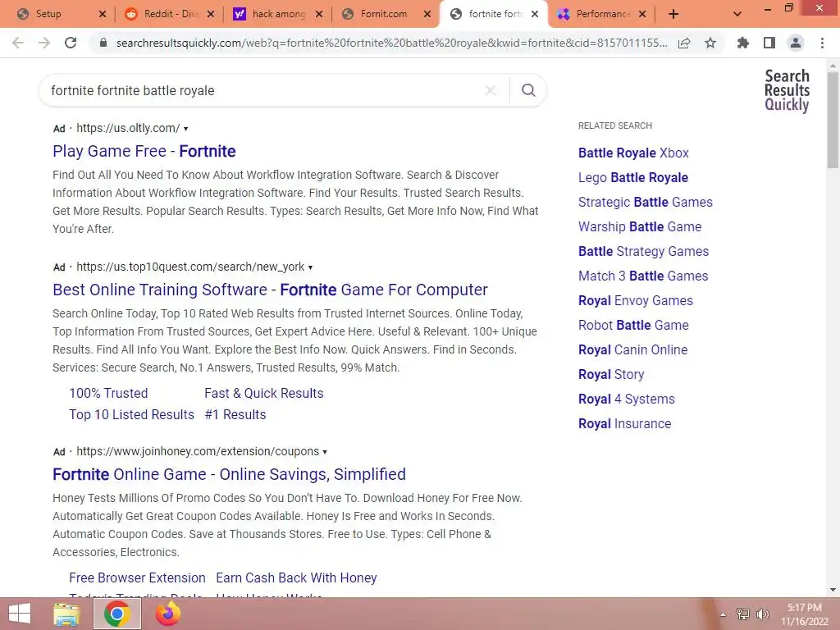The image size is (840, 630).
Task: Bookmark this page with the star icon
Action: 710,43
